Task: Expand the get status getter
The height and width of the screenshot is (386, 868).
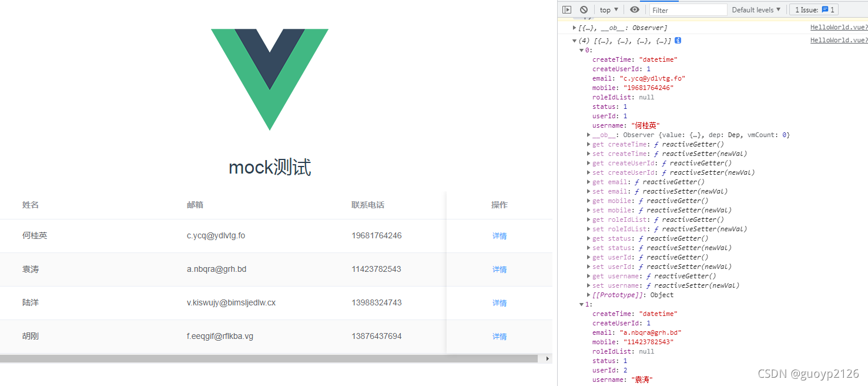Action: click(x=589, y=238)
